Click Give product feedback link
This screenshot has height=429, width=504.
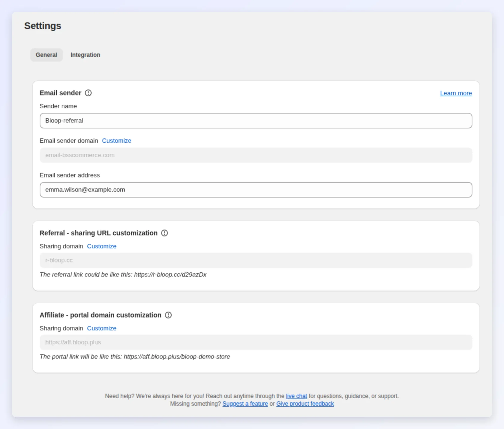point(305,404)
